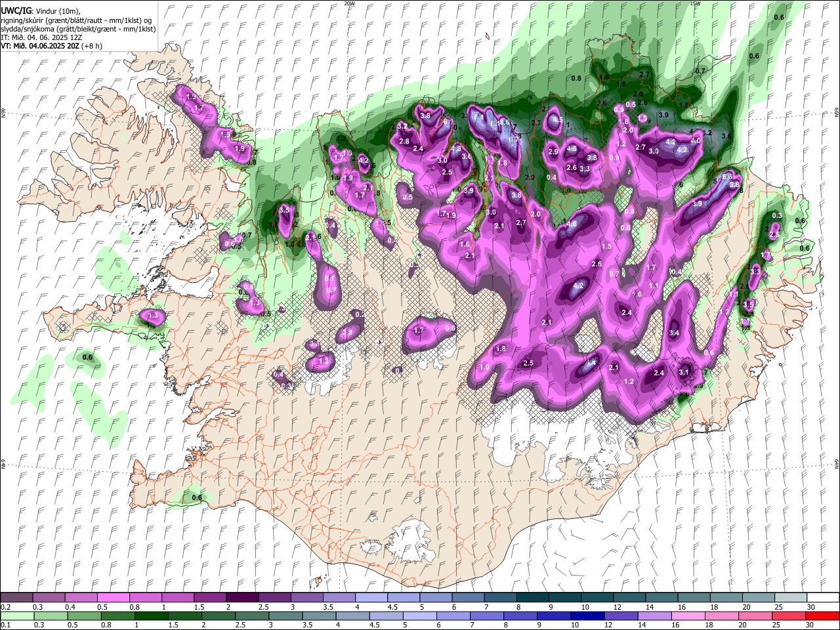840x630 pixels.
Task: Pick the upper-scale swatch between 14 and 16
Action: 661,597
